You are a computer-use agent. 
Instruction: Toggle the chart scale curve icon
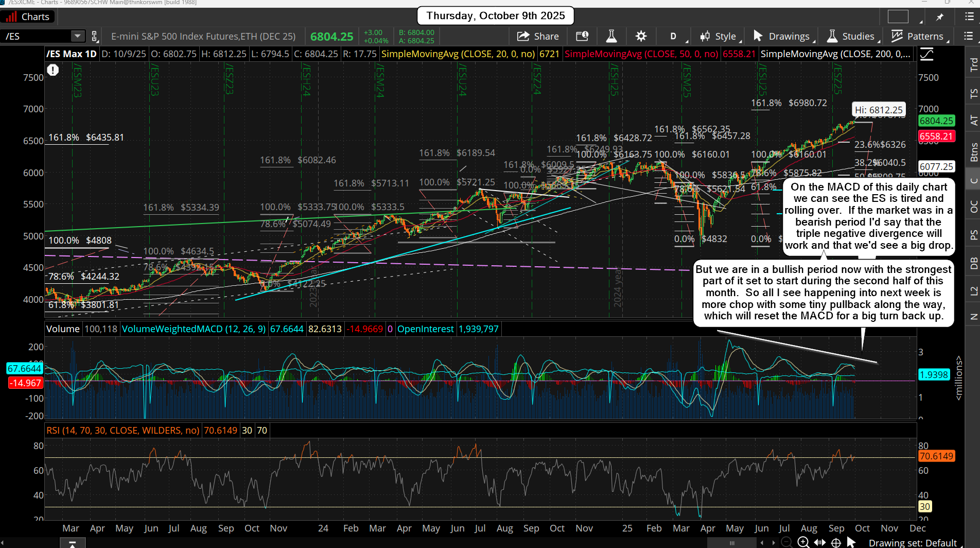click(x=926, y=54)
